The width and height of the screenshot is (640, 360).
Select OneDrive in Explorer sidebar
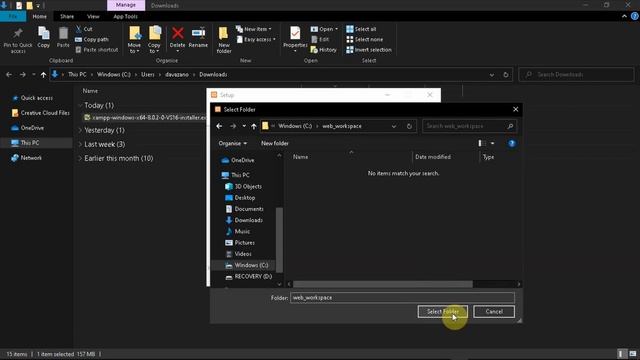(32, 128)
